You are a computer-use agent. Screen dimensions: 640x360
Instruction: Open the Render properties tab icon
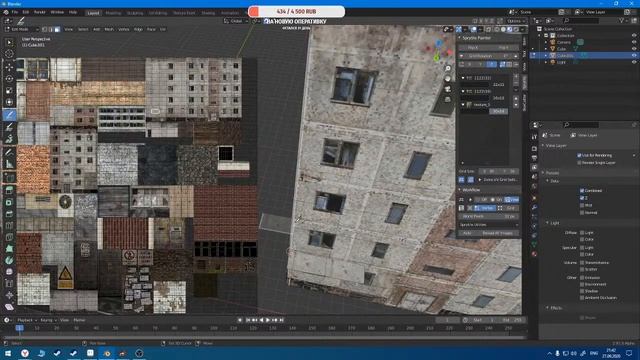pyautogui.click(x=534, y=149)
